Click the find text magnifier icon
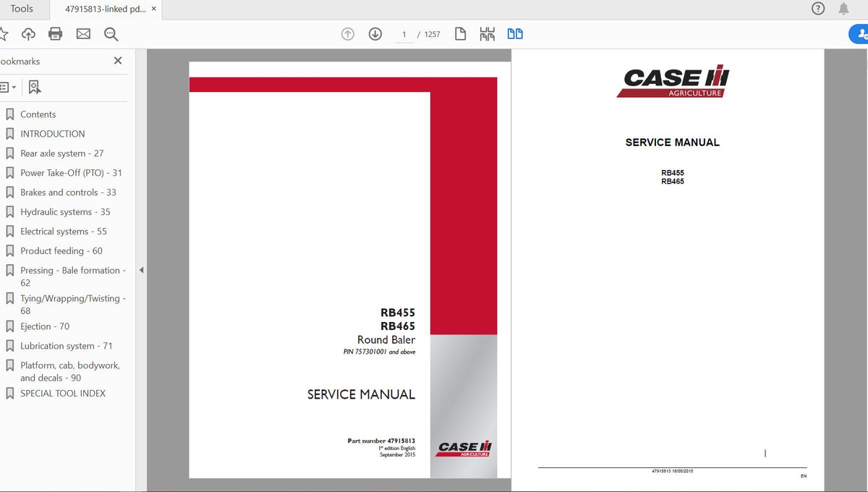Screen dimensions: 868x492 111,34
